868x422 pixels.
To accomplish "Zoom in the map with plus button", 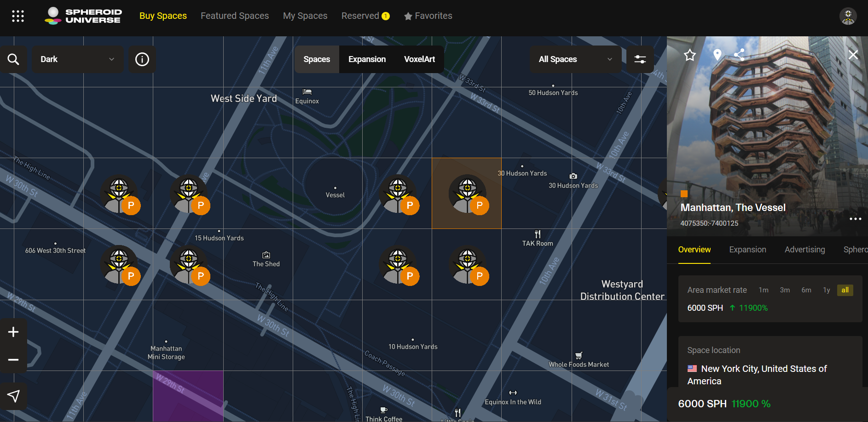I will pyautogui.click(x=13, y=332).
